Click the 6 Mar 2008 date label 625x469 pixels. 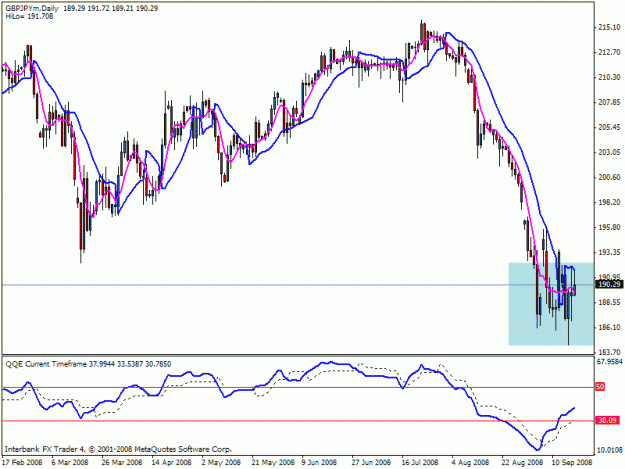pos(70,462)
